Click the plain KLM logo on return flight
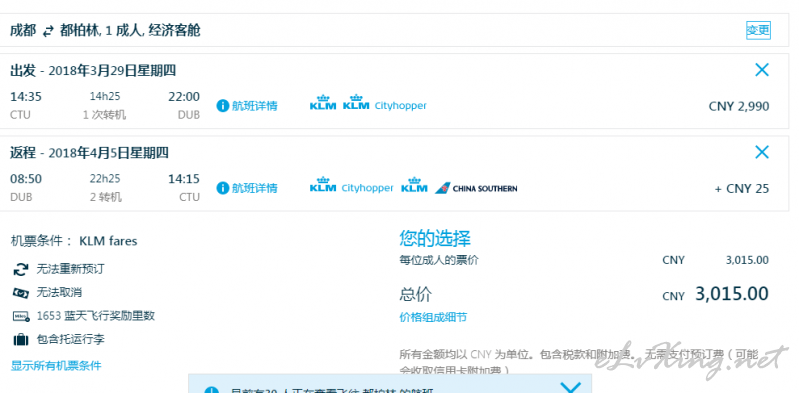 (414, 185)
